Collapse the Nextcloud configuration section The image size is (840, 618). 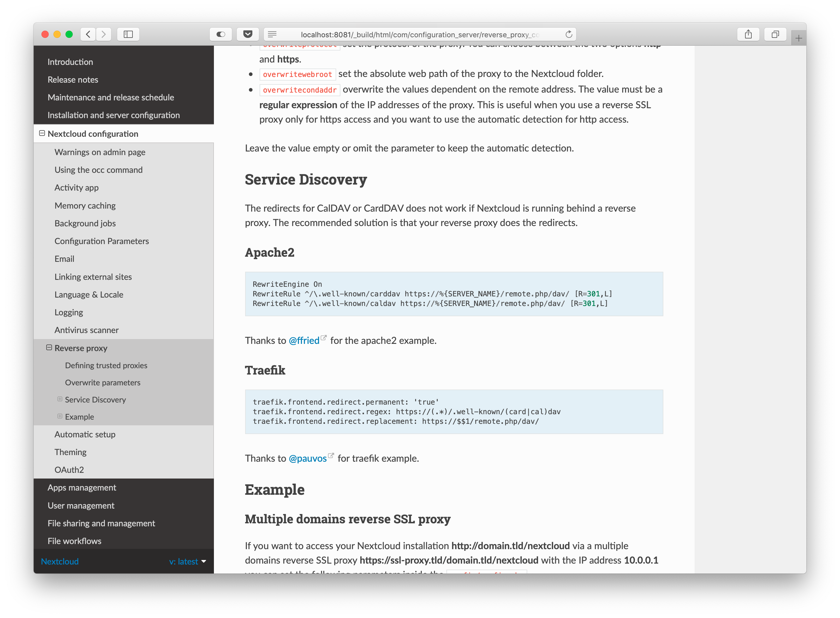(x=42, y=133)
